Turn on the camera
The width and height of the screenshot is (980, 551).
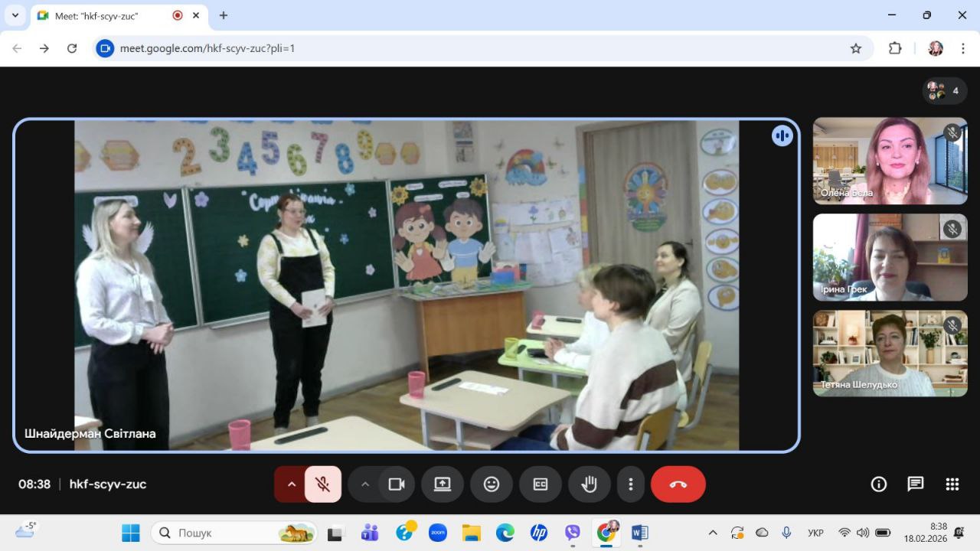pos(395,484)
